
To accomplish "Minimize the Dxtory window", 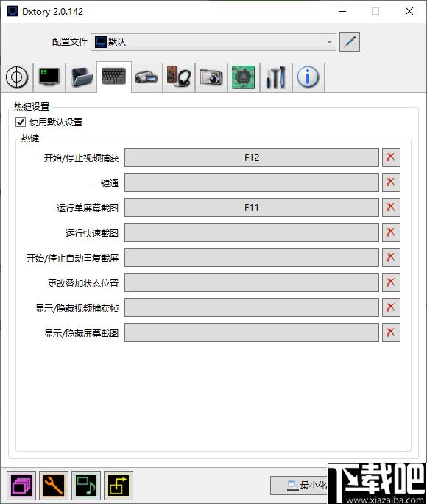I will [x=342, y=11].
